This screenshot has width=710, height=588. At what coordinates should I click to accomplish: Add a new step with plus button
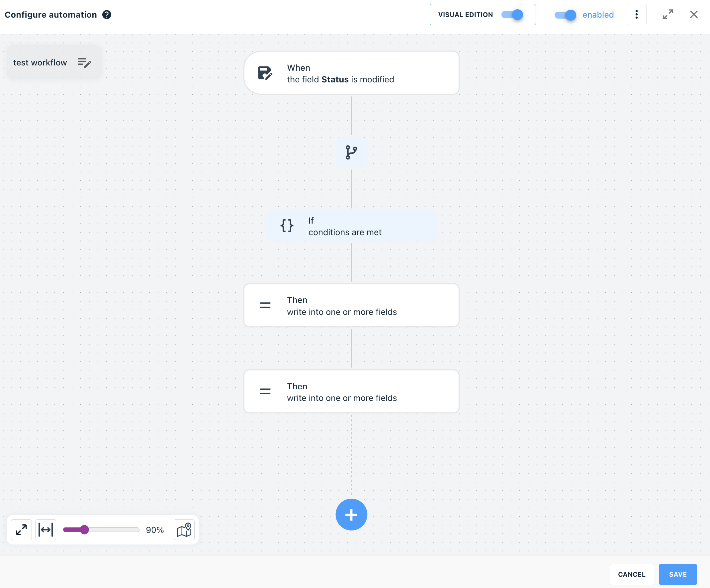pos(351,514)
